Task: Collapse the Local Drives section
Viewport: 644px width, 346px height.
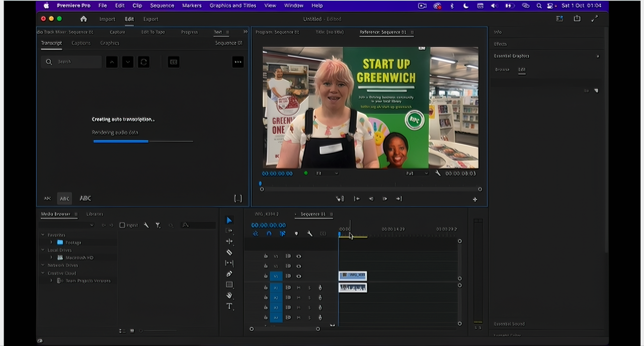Action: pos(43,250)
